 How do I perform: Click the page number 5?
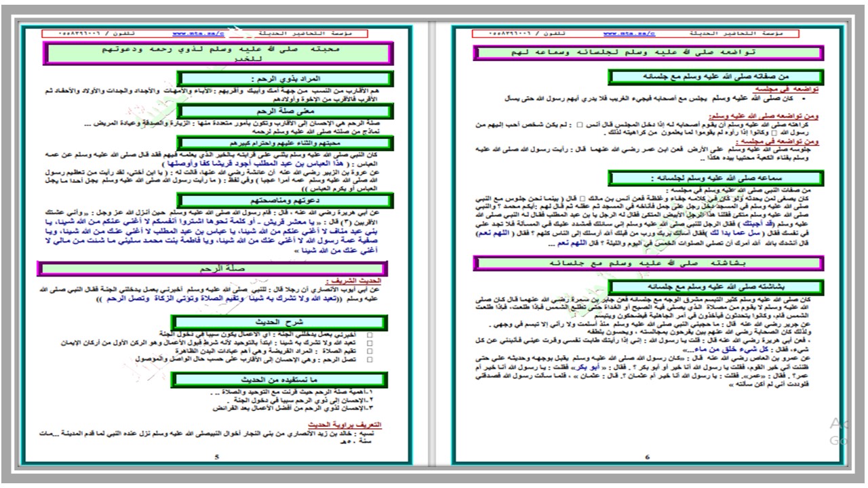tap(217, 457)
